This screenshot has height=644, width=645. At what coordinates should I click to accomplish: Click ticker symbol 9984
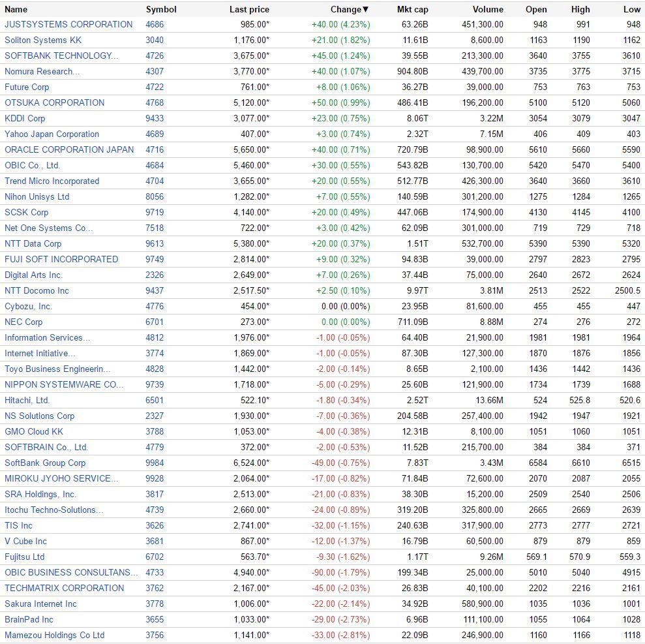coord(155,463)
